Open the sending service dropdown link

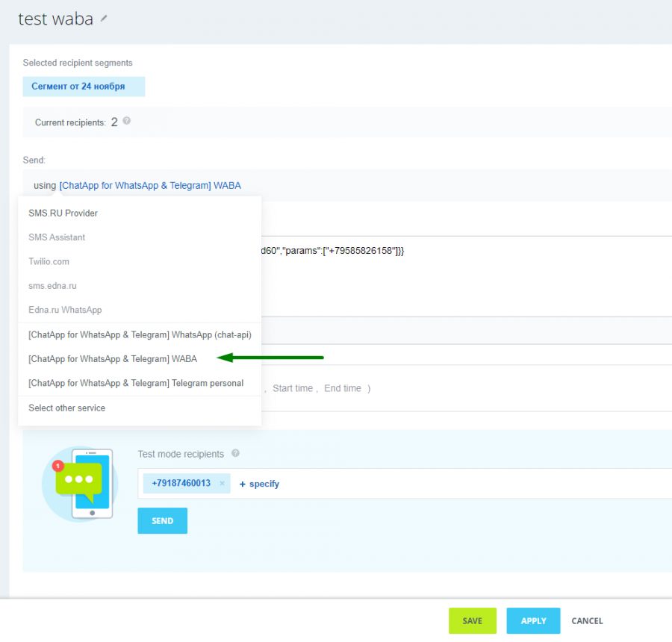point(150,185)
